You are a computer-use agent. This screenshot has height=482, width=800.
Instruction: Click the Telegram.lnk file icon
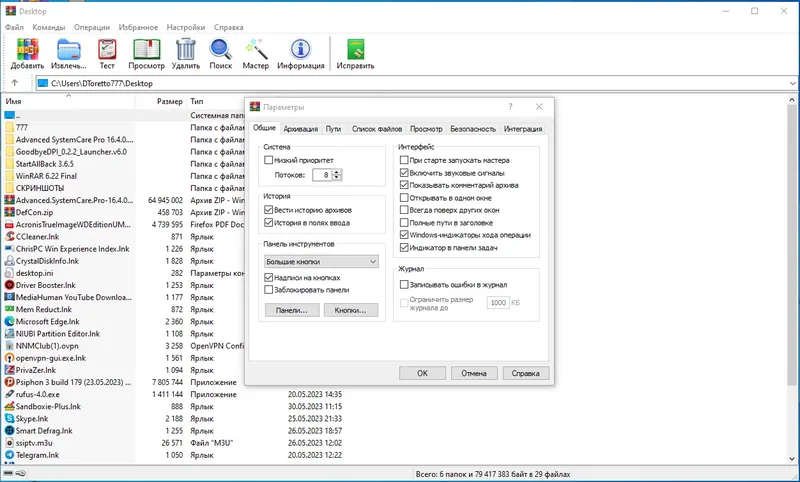coord(9,455)
